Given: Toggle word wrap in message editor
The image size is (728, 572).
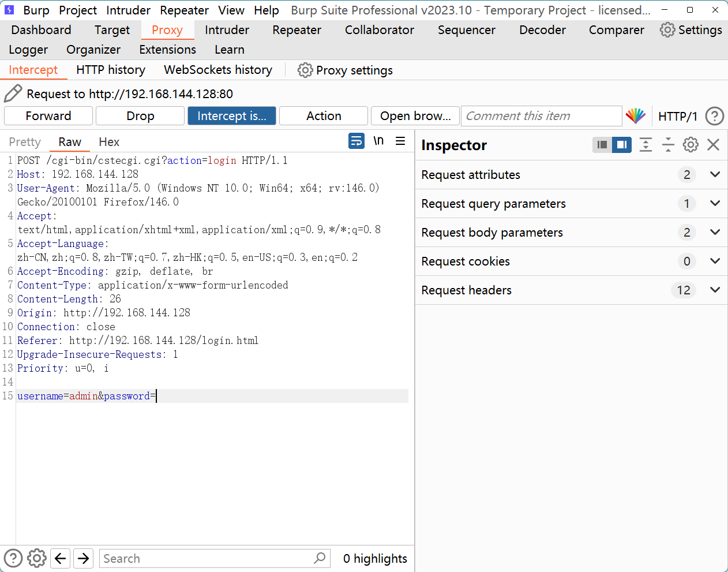Looking at the screenshot, I should coord(357,141).
